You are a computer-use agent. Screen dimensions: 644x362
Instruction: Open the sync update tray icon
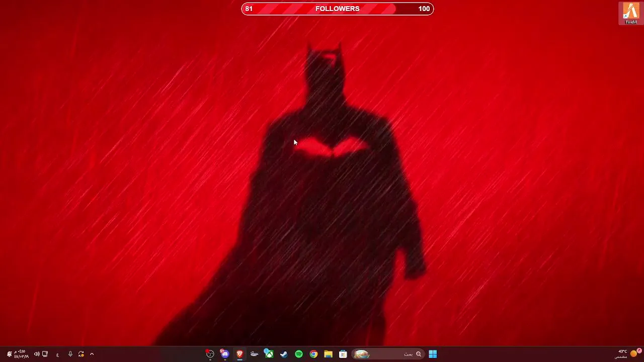[x=81, y=354]
